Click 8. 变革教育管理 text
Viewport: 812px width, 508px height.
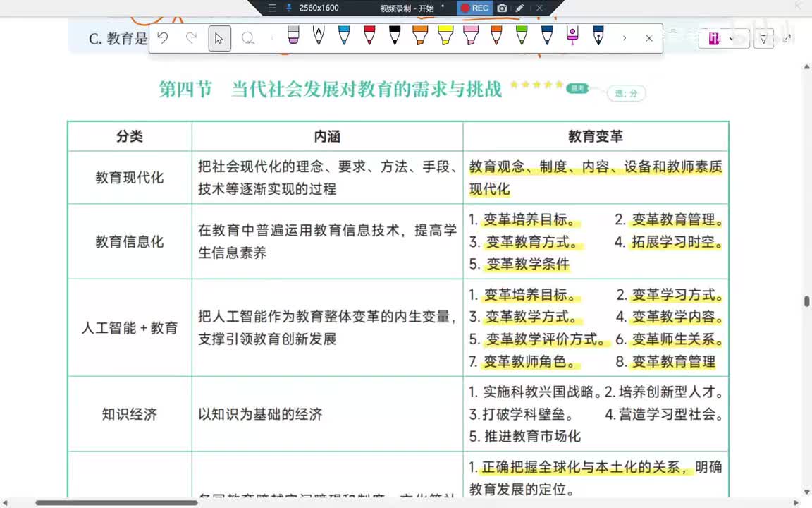point(665,361)
